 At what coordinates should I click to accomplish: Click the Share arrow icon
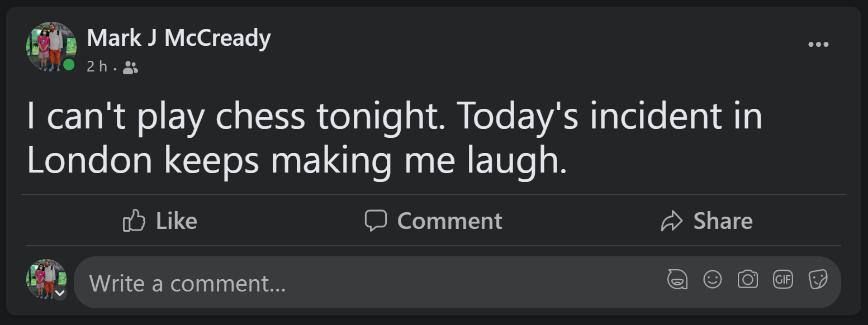(672, 221)
